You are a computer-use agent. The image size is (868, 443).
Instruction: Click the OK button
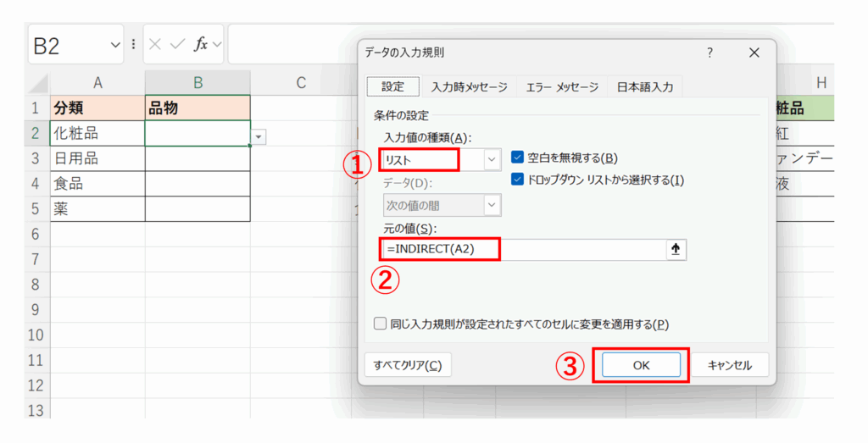click(x=641, y=365)
